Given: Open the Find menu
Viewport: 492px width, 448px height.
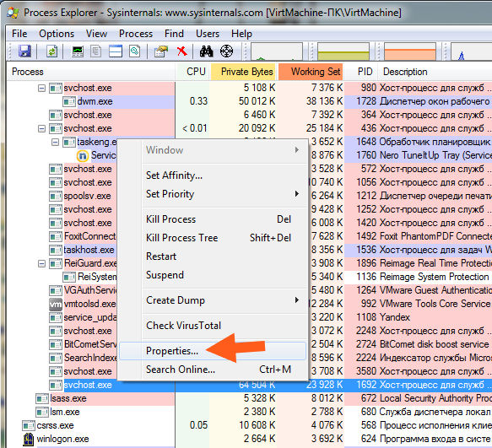Looking at the screenshot, I should coord(174,34).
